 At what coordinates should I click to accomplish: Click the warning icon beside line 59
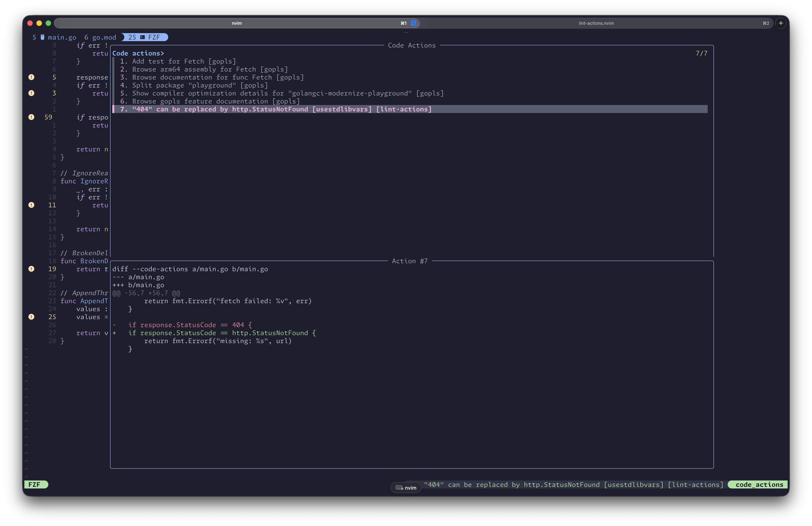[31, 117]
